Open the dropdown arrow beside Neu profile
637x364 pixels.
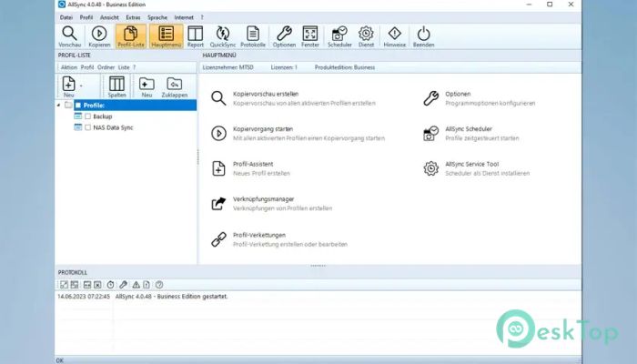pos(81,86)
